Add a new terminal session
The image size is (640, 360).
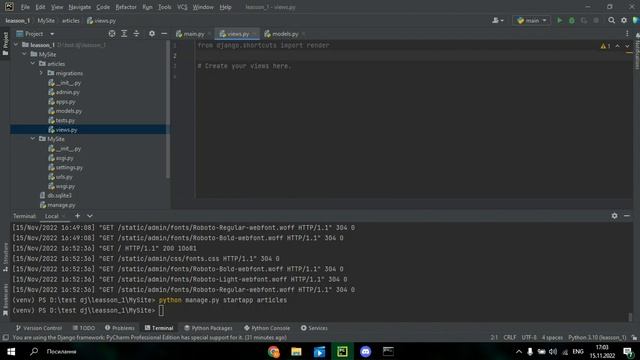click(78, 216)
